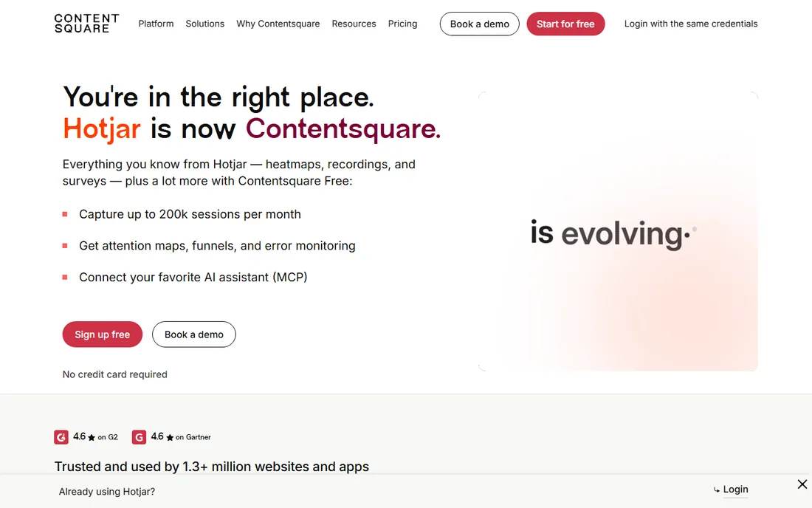Click Book a demo below bullet list
The height and width of the screenshot is (508, 812).
193,334
